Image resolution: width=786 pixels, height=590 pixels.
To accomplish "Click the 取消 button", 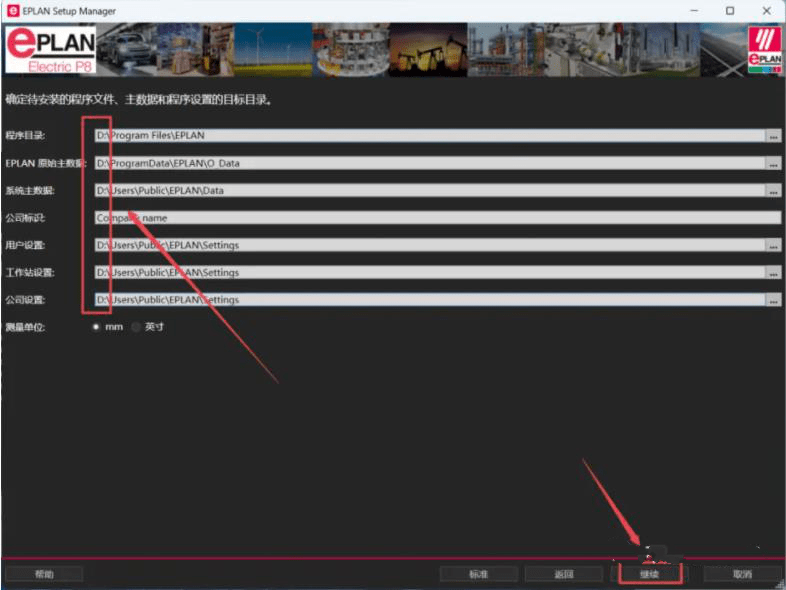I will pos(742,574).
